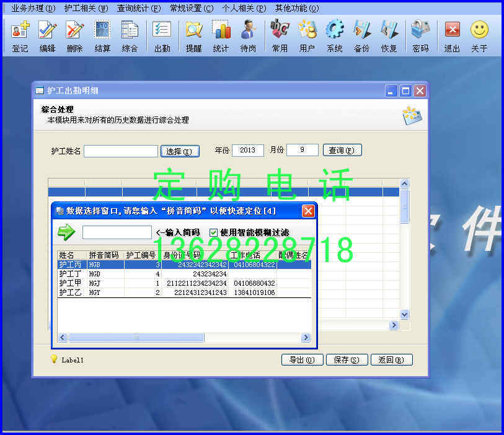The width and height of the screenshot is (504, 435).
Task: Click the selection list scroll-left arrow
Action: click(x=63, y=337)
